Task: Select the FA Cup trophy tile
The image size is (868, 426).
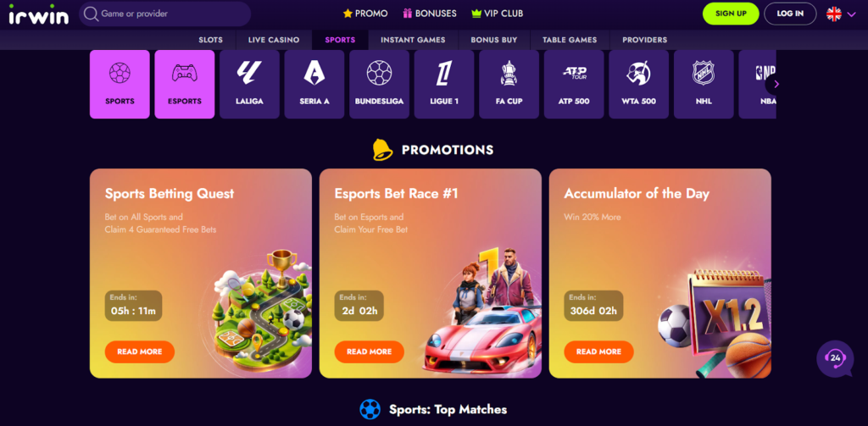Action: click(509, 84)
